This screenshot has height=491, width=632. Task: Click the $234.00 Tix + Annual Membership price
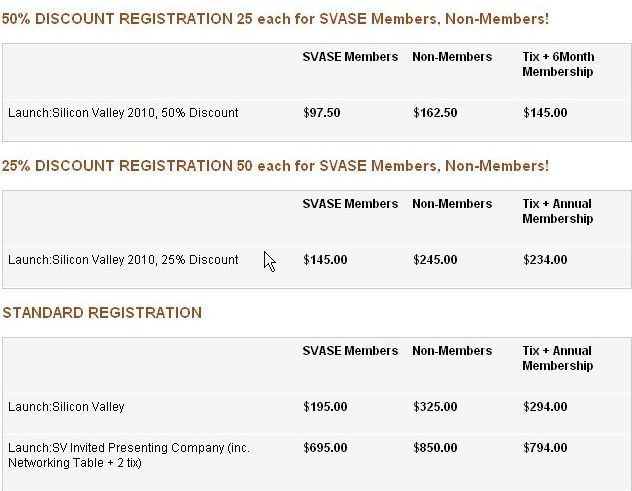(x=544, y=260)
